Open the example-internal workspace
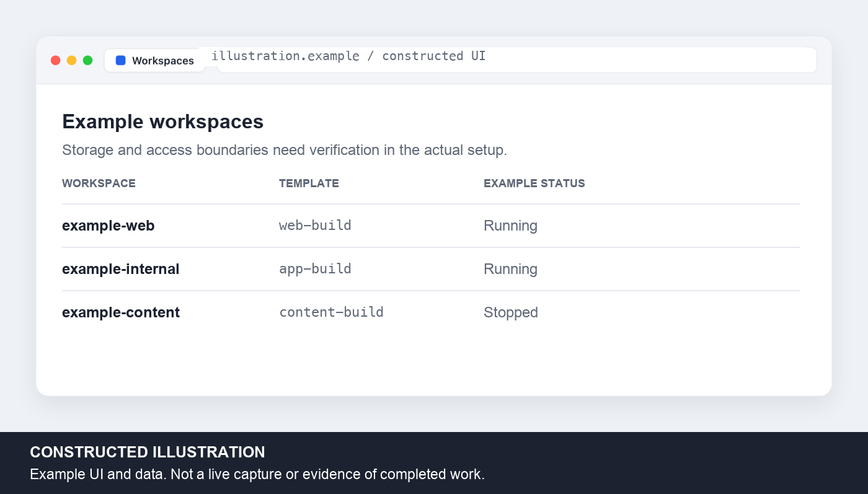Screen dimensions: 868x494 click(121, 269)
